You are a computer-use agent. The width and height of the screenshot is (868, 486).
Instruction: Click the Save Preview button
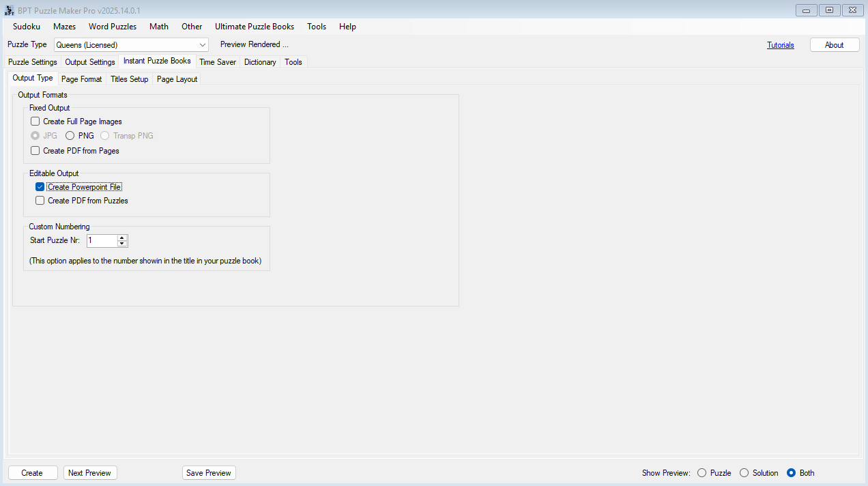209,473
